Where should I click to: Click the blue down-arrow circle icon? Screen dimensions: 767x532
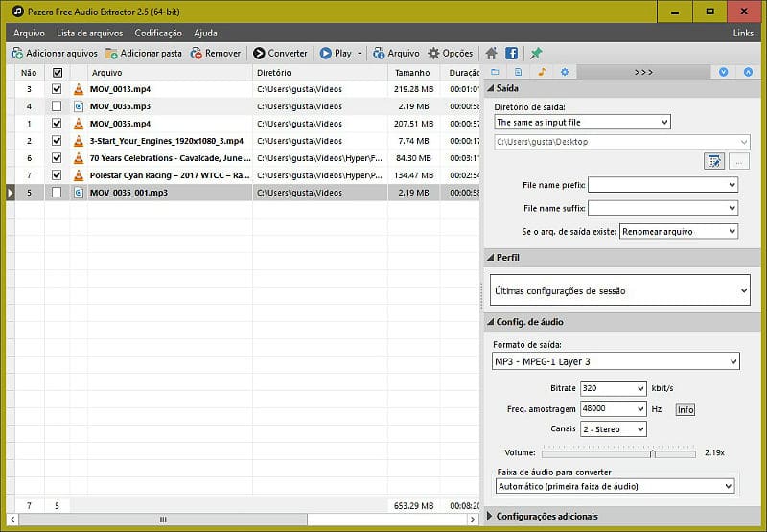724,72
